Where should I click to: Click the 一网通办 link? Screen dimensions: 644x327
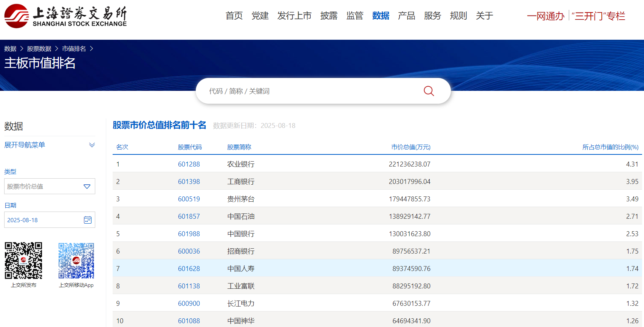coord(545,16)
